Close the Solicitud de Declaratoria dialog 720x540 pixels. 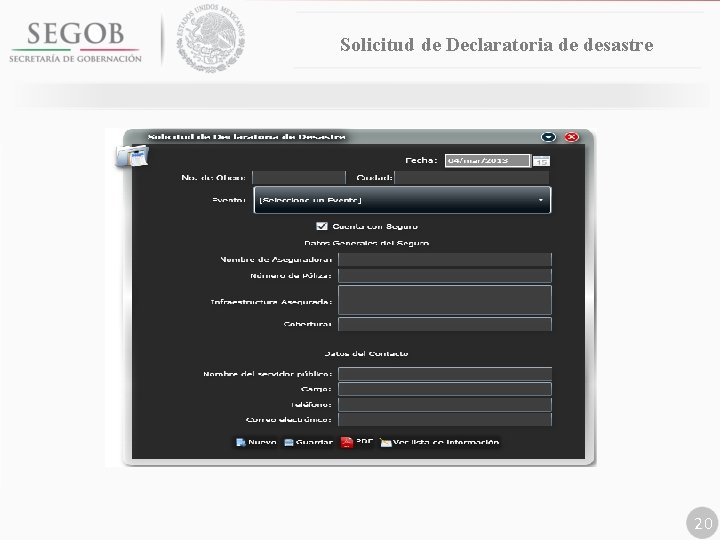coord(571,137)
